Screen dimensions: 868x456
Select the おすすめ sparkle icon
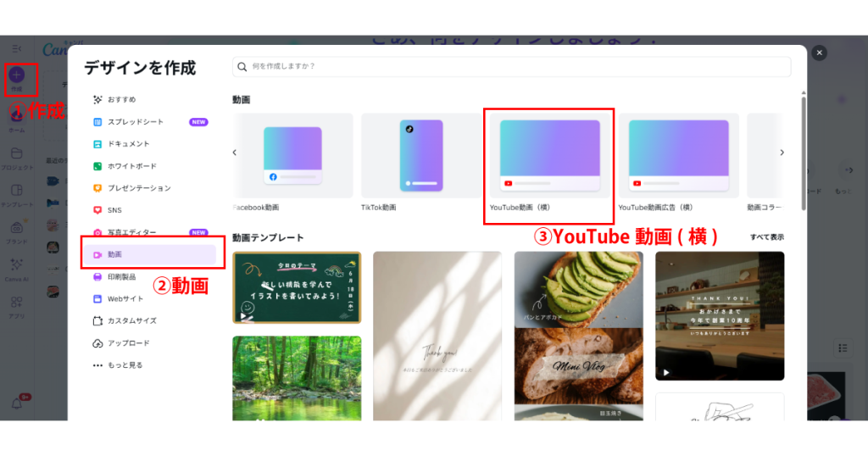[97, 100]
